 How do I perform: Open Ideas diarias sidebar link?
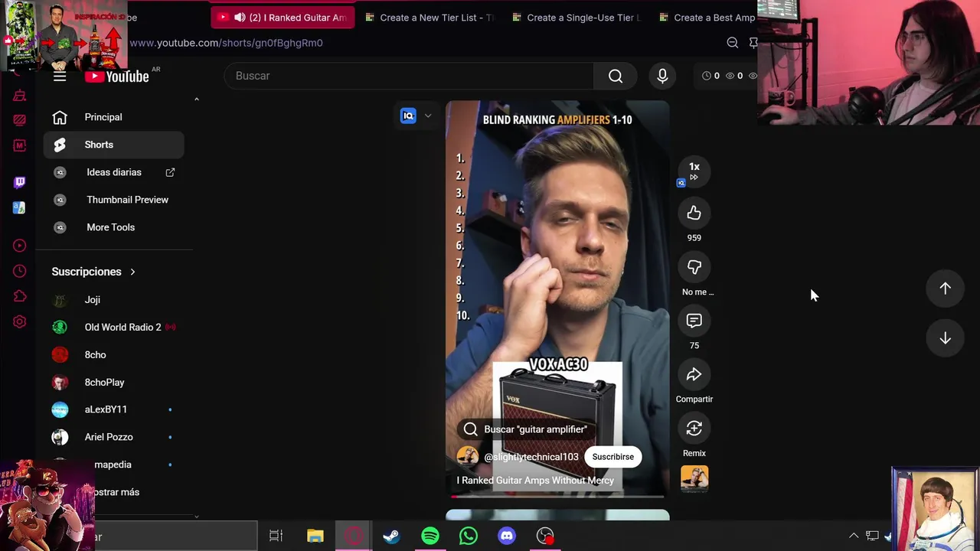(113, 172)
